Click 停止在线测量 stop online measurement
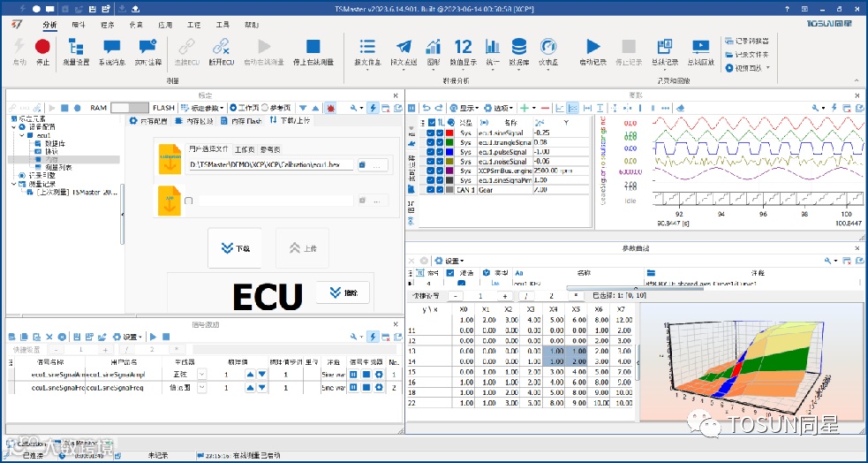This screenshot has width=868, height=463. [x=313, y=52]
